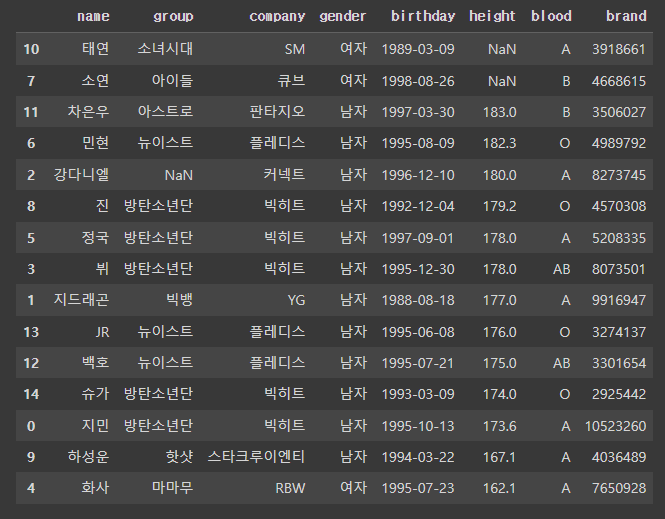Click brand value 3301654
This screenshot has height=519, width=665.
619,363
